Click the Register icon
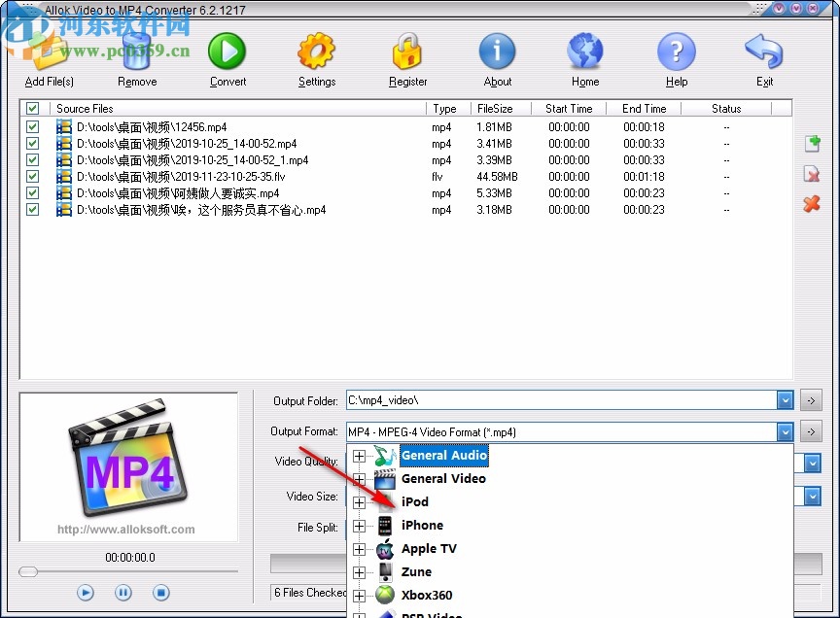 pos(407,50)
